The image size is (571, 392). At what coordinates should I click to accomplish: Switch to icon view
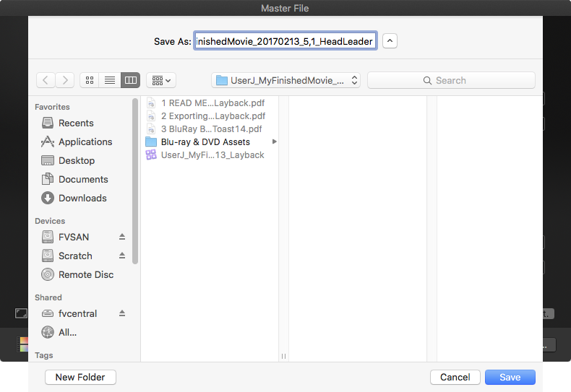click(90, 80)
